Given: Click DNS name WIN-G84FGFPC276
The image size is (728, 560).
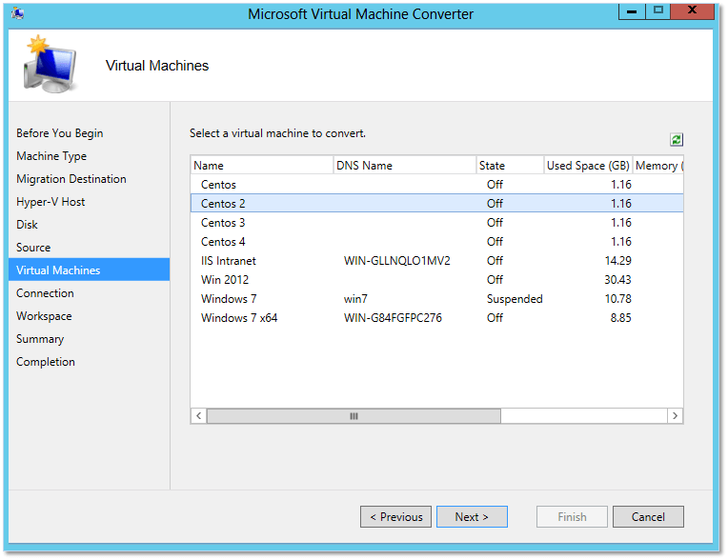Looking at the screenshot, I should (393, 318).
